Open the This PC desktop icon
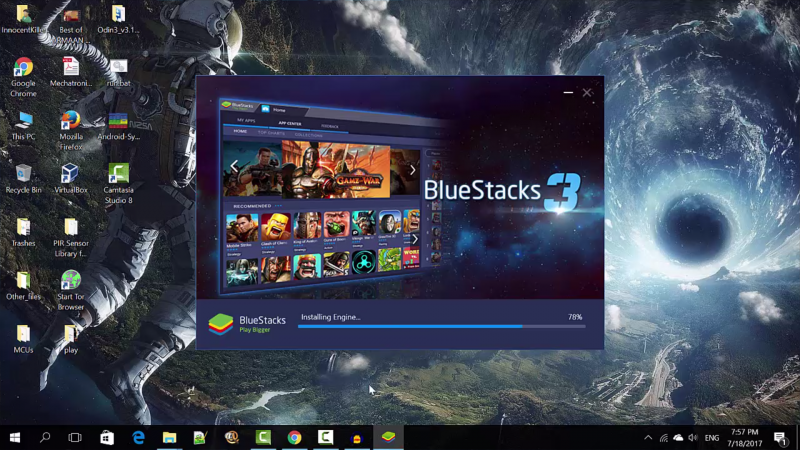The width and height of the screenshot is (800, 450). click(23, 126)
